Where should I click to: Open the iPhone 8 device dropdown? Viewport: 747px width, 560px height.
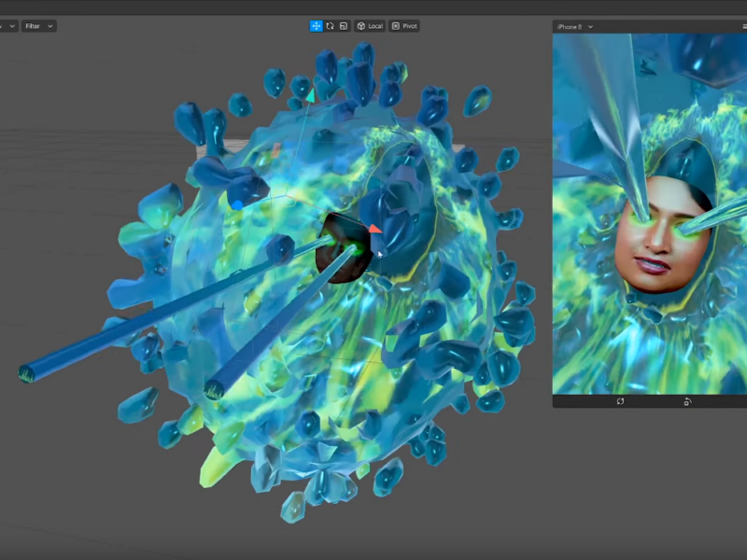coord(575,26)
